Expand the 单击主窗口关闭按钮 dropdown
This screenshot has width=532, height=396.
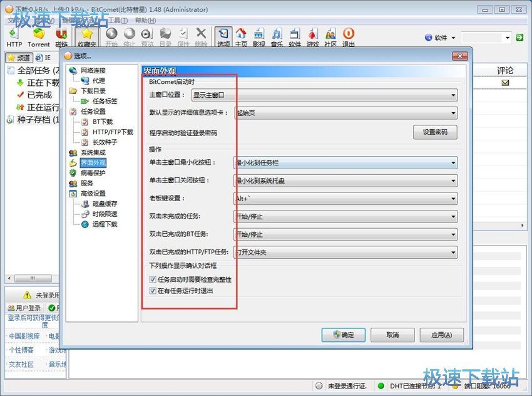tap(345, 180)
